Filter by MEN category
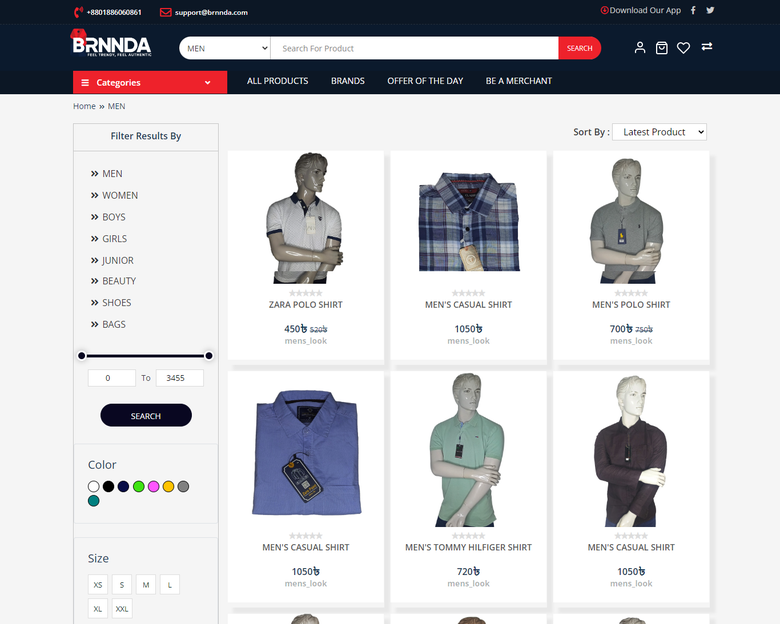Viewport: 780px width, 624px height. click(112, 174)
